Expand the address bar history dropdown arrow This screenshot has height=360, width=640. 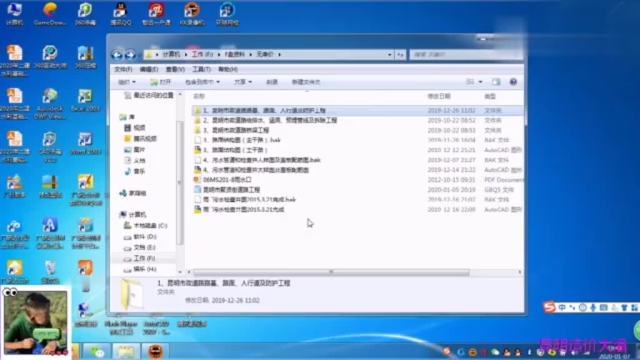(x=390, y=54)
